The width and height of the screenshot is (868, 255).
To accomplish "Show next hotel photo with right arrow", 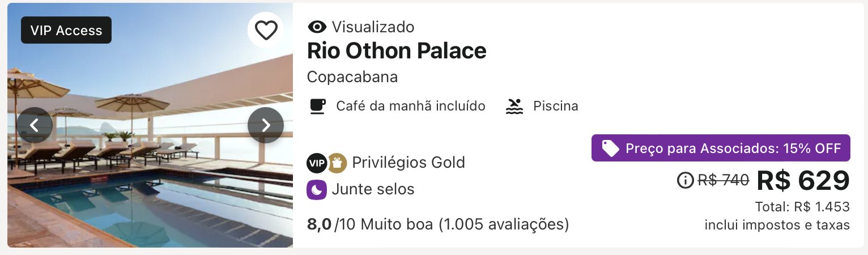I will 266,125.
